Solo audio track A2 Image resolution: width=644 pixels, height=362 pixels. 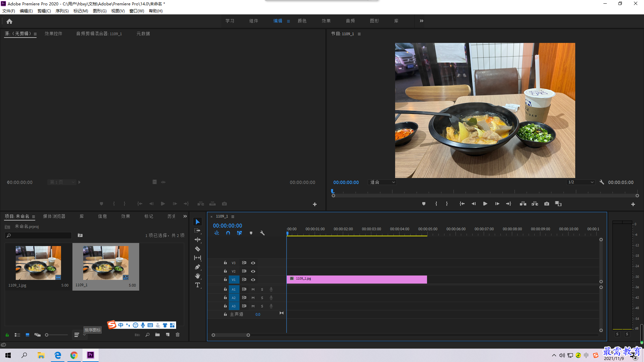point(262,298)
